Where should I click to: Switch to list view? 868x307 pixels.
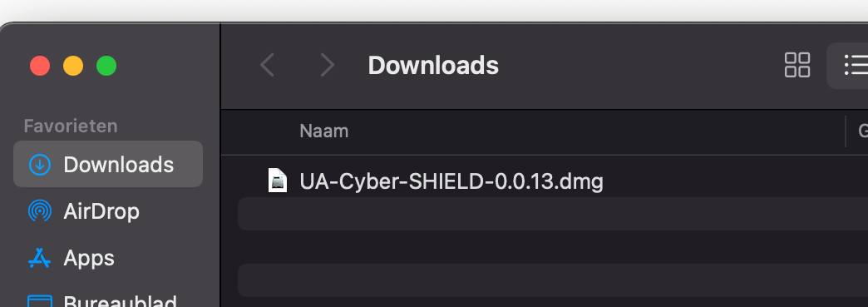point(856,65)
